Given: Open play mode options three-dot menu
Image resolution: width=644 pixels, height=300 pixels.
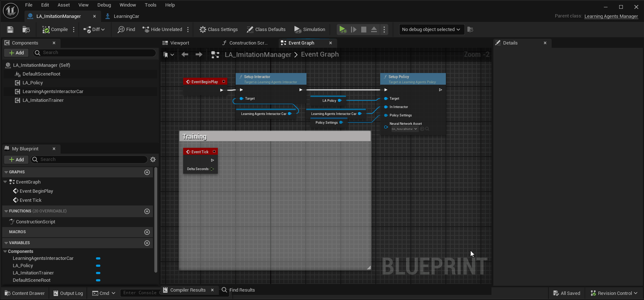Looking at the screenshot, I should point(384,30).
